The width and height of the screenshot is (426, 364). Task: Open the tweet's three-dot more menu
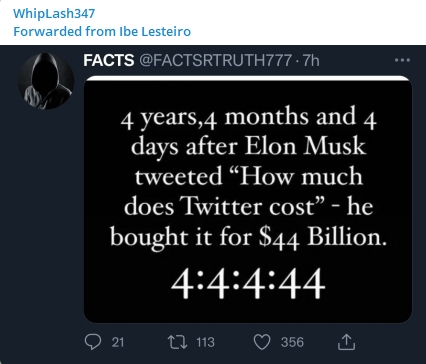click(402, 60)
